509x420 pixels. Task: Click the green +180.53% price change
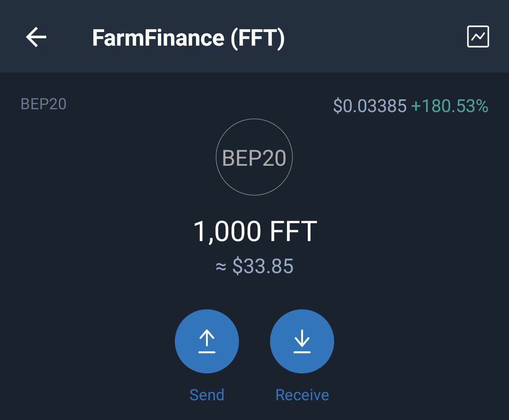tap(450, 106)
